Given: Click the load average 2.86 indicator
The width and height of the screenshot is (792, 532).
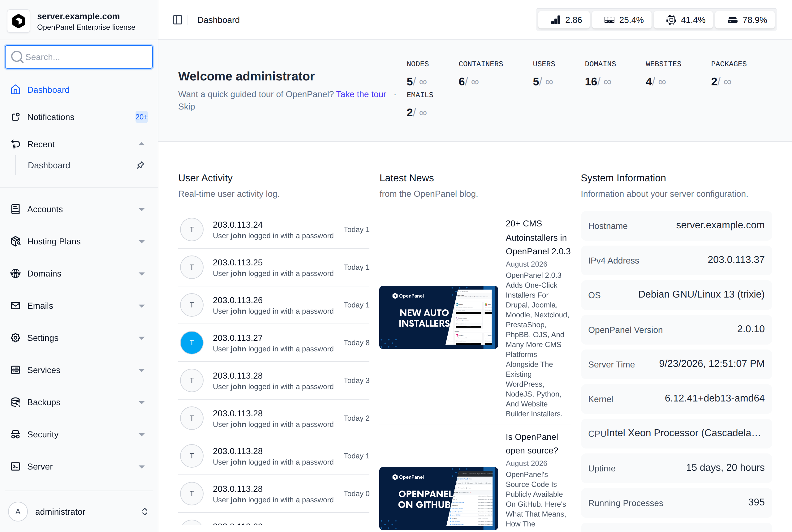Looking at the screenshot, I should point(564,20).
